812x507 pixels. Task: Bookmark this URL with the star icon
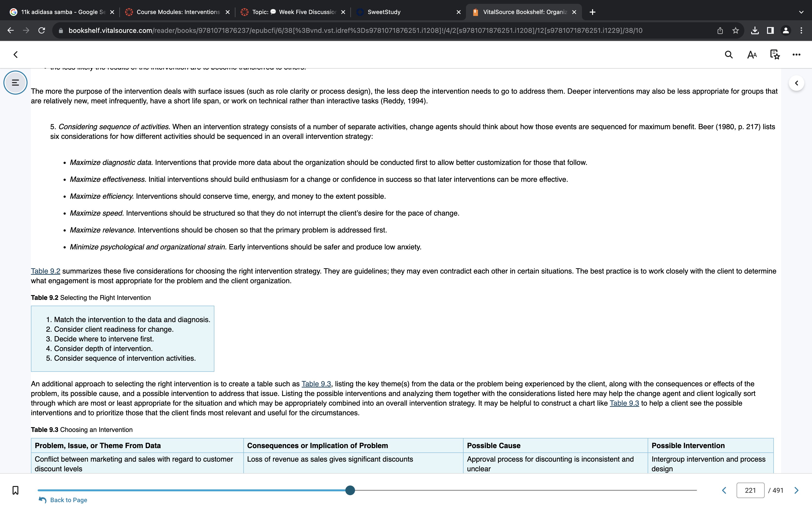tap(735, 30)
